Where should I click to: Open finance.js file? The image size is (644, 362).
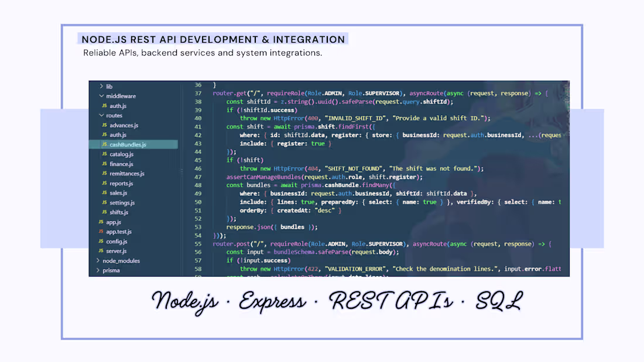(121, 164)
